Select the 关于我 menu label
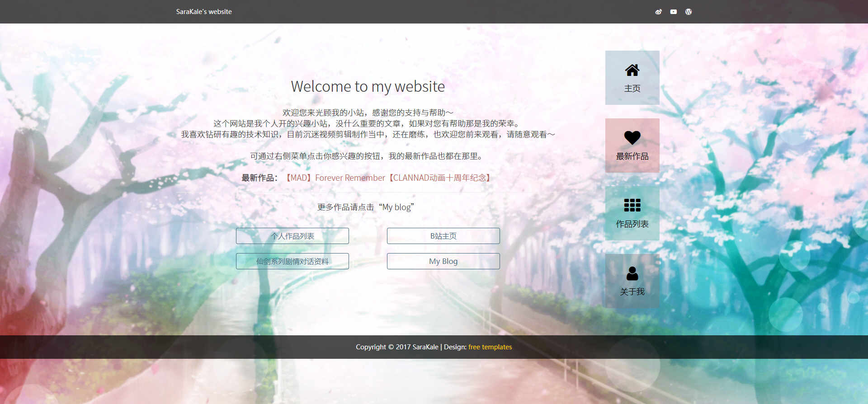Image resolution: width=868 pixels, height=404 pixels. [x=632, y=292]
